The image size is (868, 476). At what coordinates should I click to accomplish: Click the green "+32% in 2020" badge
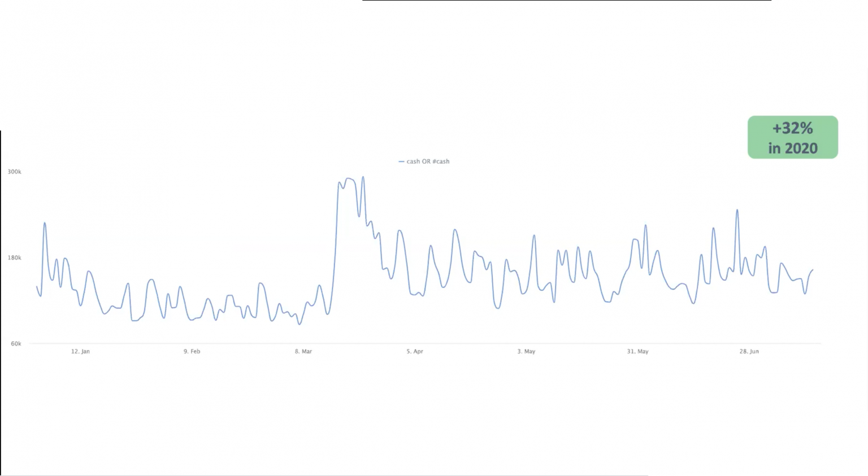coord(792,137)
